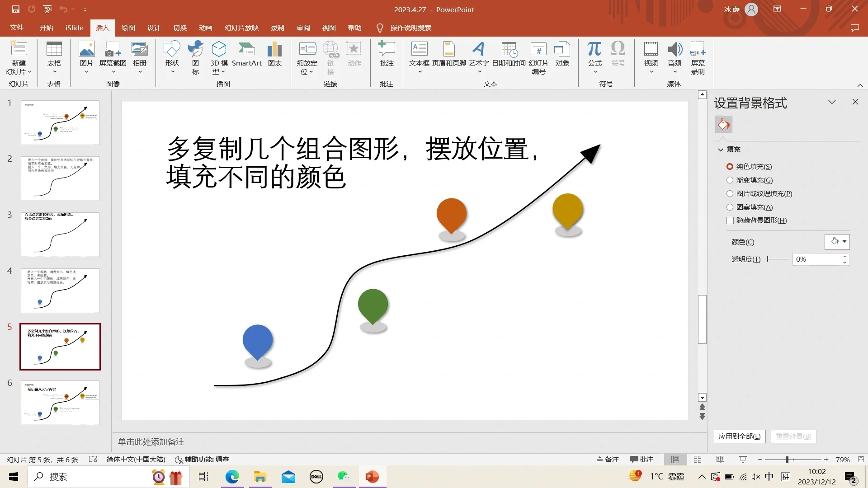868x488 pixels.
Task: Select the 渐变填充 gradient fill option
Action: 731,180
